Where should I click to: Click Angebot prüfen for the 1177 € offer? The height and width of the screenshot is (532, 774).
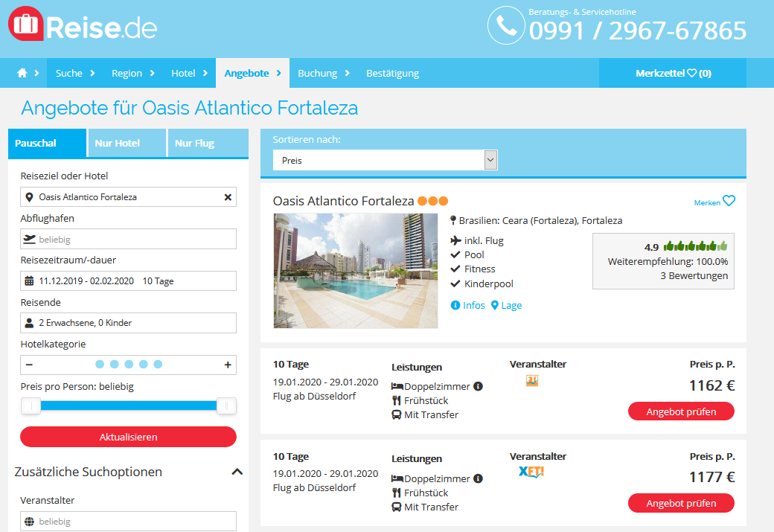[x=681, y=503]
